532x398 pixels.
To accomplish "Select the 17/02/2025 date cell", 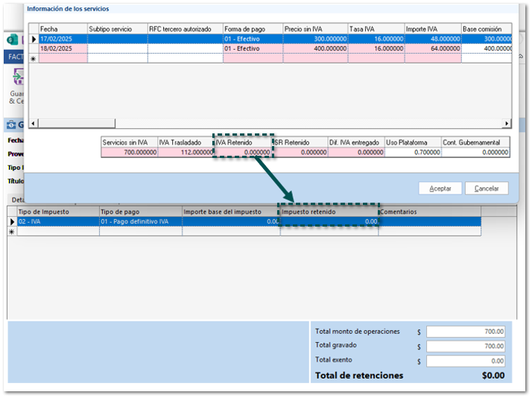I will click(63, 39).
